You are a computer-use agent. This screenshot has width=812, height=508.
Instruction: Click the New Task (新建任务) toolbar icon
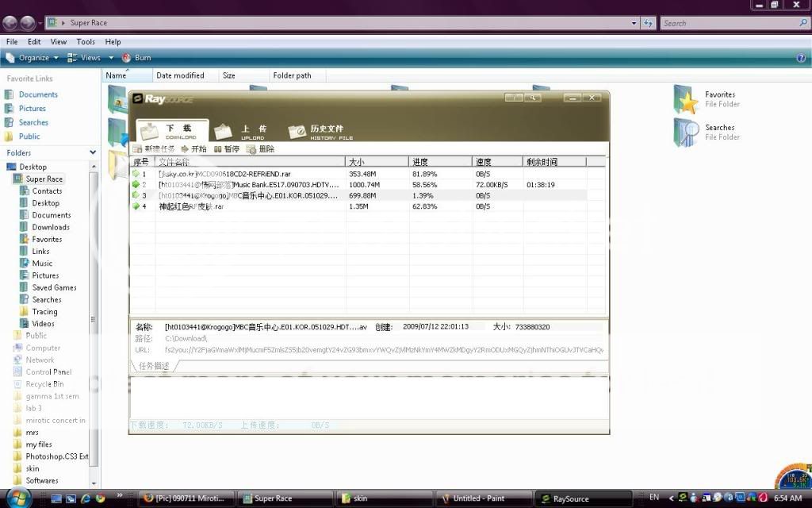138,149
